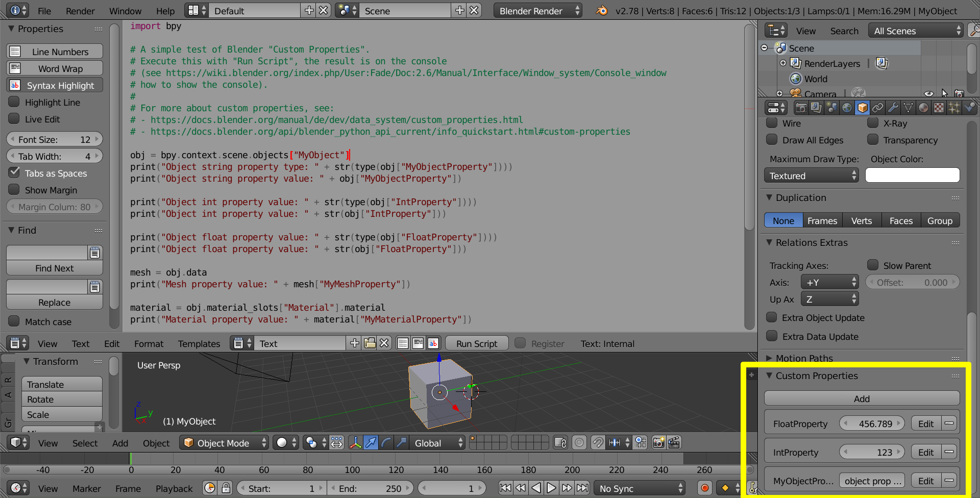980x498 pixels.
Task: Select the translate manipulator arrow icon
Action: 371,443
